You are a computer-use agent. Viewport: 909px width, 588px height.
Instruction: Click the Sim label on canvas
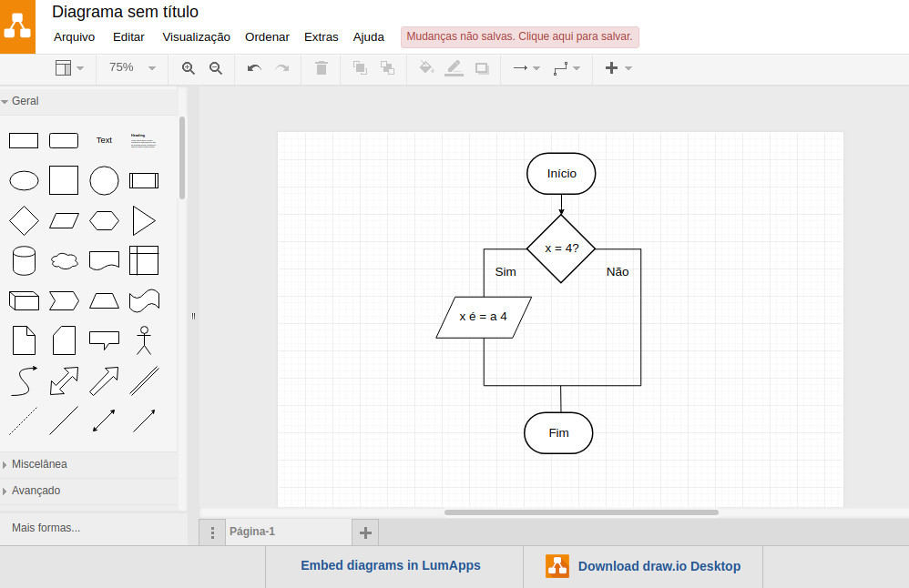pos(506,271)
